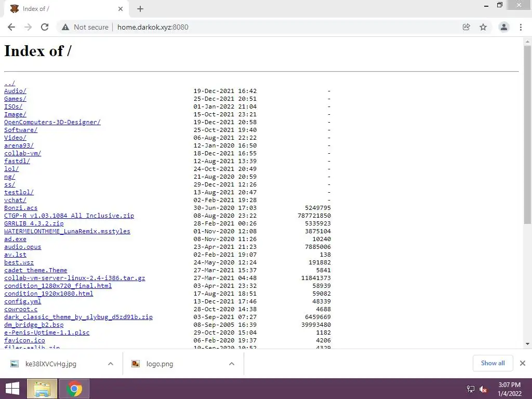Download WATERMELONTHEME_LunaRemix.msstyles
Viewport: 532px width, 399px height.
point(67,231)
